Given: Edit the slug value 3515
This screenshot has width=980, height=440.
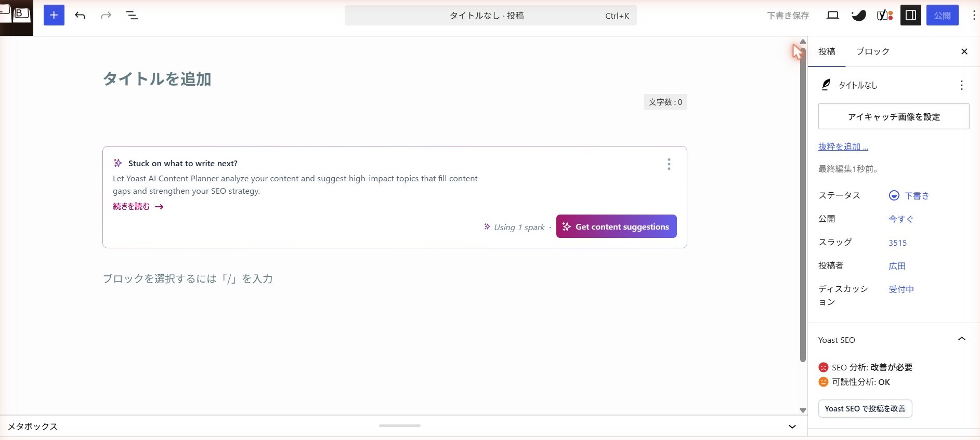Looking at the screenshot, I should click(898, 243).
